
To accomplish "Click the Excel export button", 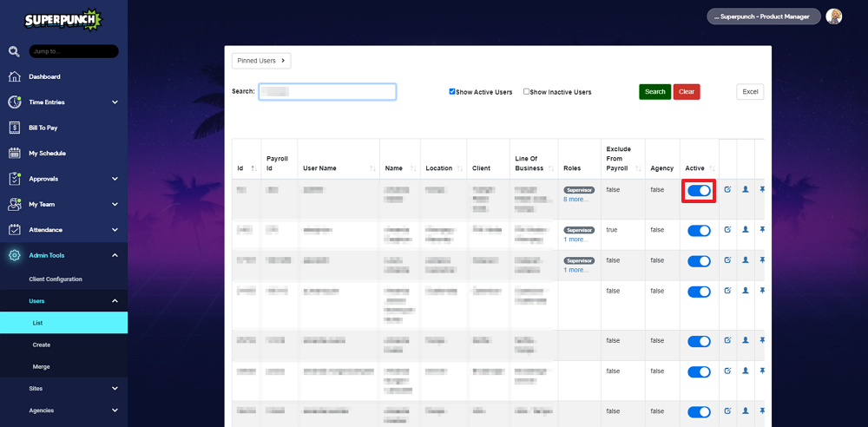I will (750, 92).
